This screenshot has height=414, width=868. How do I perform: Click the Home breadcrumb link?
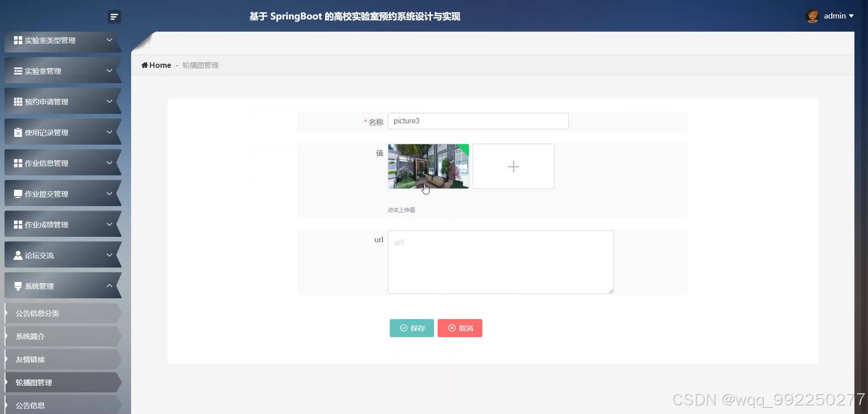click(x=160, y=65)
